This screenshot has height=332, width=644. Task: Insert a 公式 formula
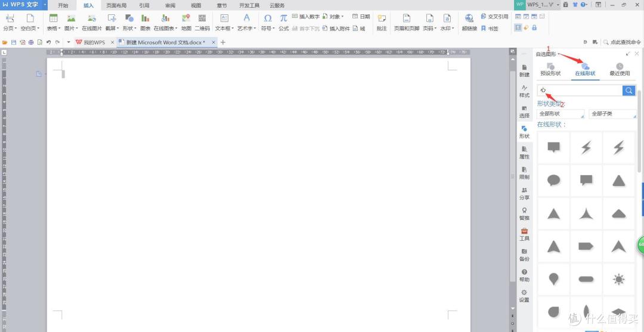point(283,22)
